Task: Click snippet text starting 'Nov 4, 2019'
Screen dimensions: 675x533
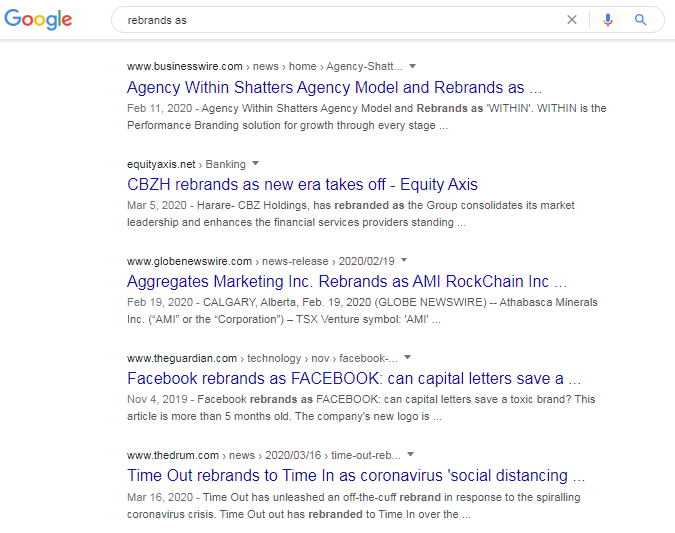Action: point(361,408)
